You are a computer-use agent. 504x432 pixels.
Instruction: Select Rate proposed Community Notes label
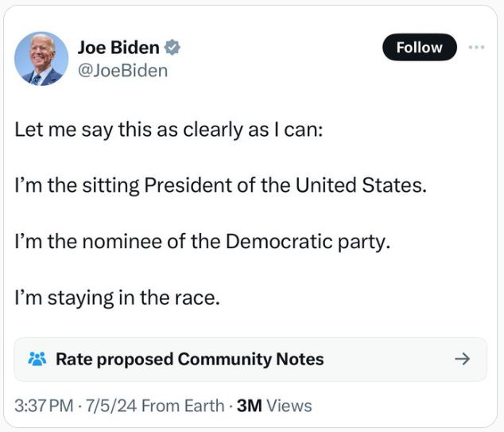coord(189,359)
